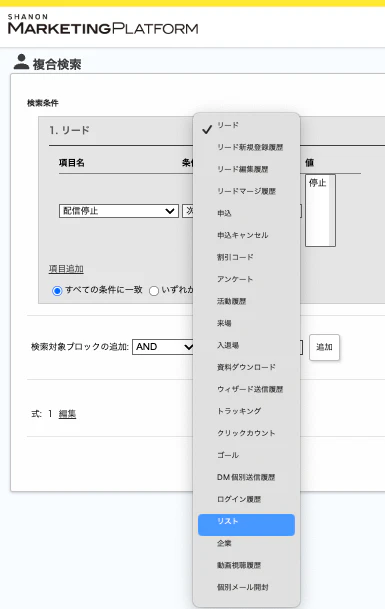This screenshot has height=609, width=385.
Task: Pick ログイン履歴 in the list
Action: tap(246, 499)
